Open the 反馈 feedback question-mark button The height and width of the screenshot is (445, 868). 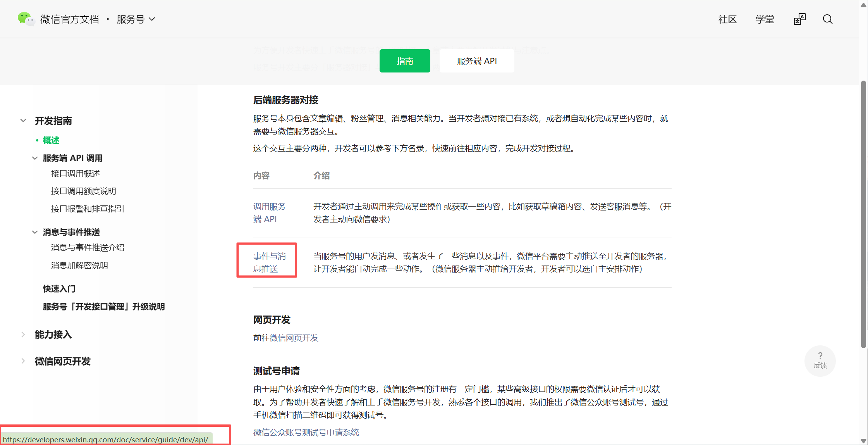820,360
